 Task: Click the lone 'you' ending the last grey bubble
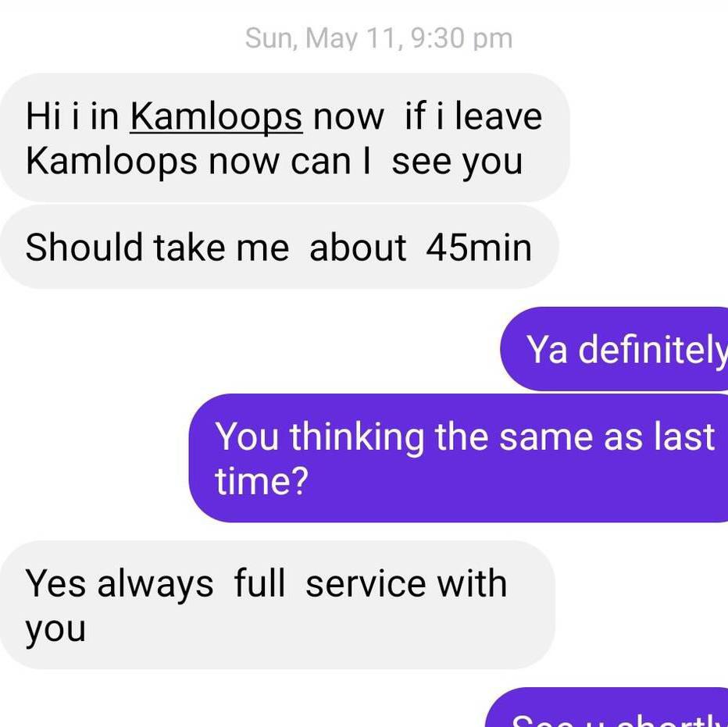pyautogui.click(x=55, y=630)
